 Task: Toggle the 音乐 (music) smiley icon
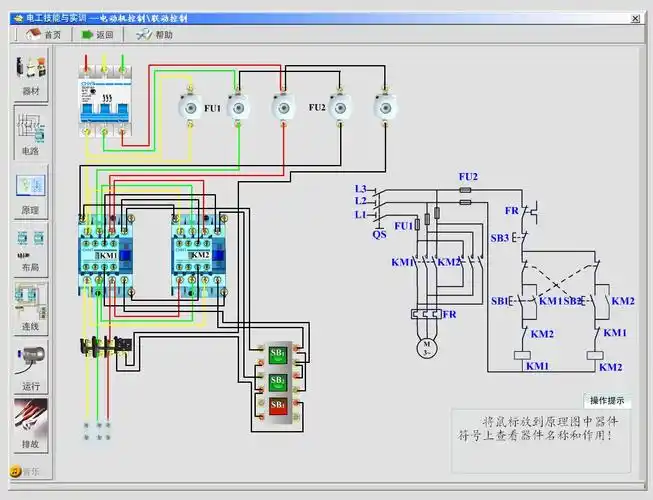click(x=16, y=471)
